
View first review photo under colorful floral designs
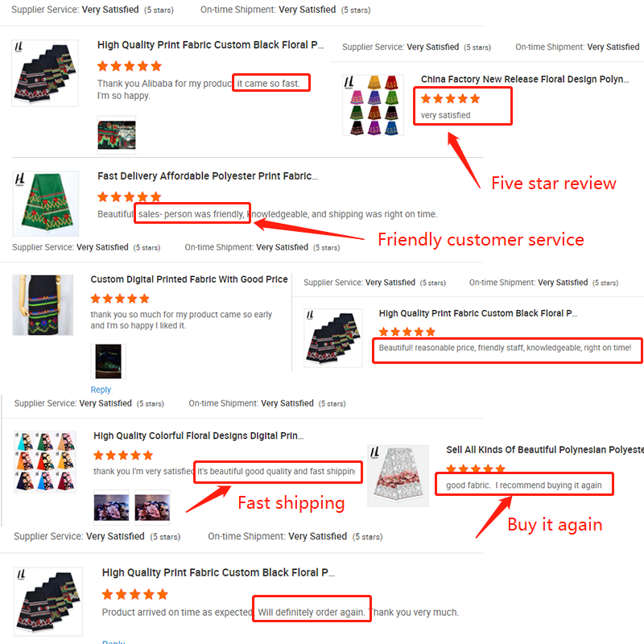point(111,508)
